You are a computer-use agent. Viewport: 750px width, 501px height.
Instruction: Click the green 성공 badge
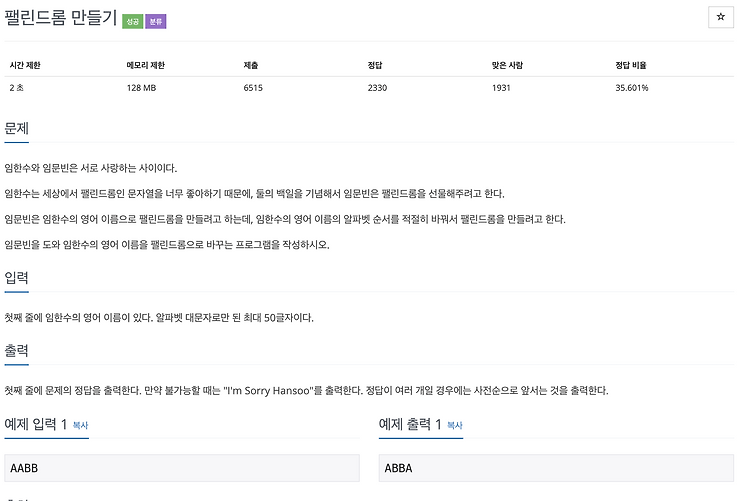coord(132,22)
